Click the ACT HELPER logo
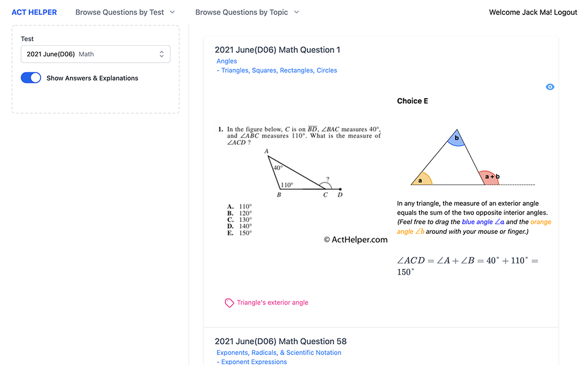The height and width of the screenshot is (365, 588). [34, 12]
